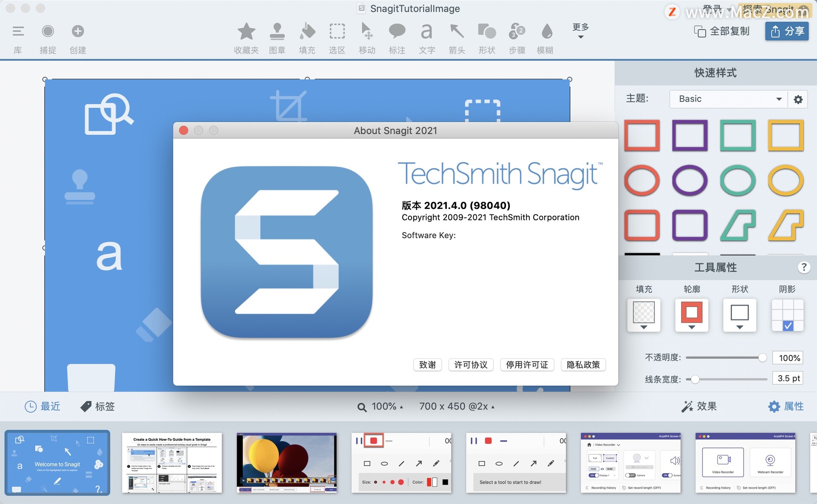Select the Fill bucket tool
This screenshot has height=504, width=817.
pyautogui.click(x=307, y=31)
